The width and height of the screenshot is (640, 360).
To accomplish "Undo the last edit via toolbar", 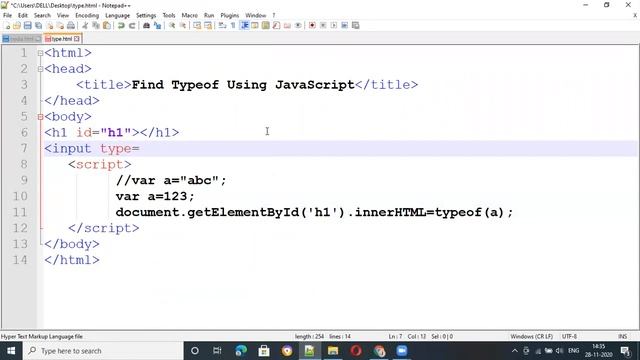I will click(121, 26).
